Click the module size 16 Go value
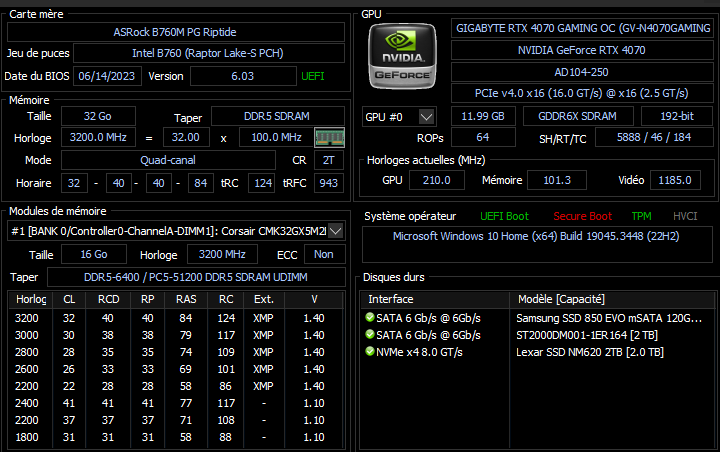The width and height of the screenshot is (720, 452). tap(94, 254)
